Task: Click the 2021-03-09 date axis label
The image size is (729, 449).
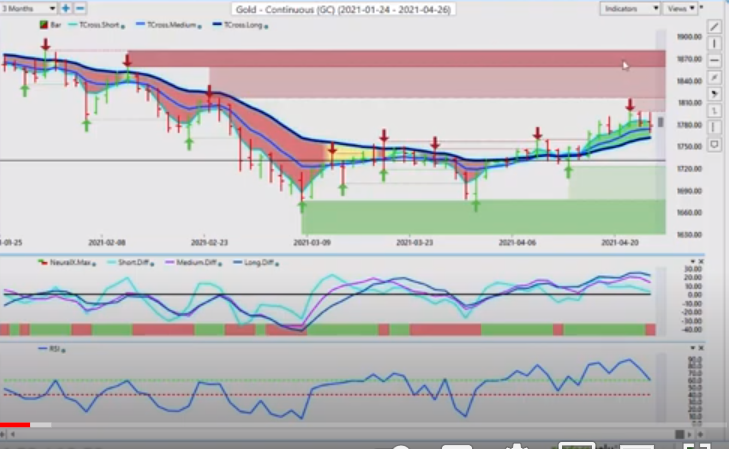Action: tap(312, 243)
